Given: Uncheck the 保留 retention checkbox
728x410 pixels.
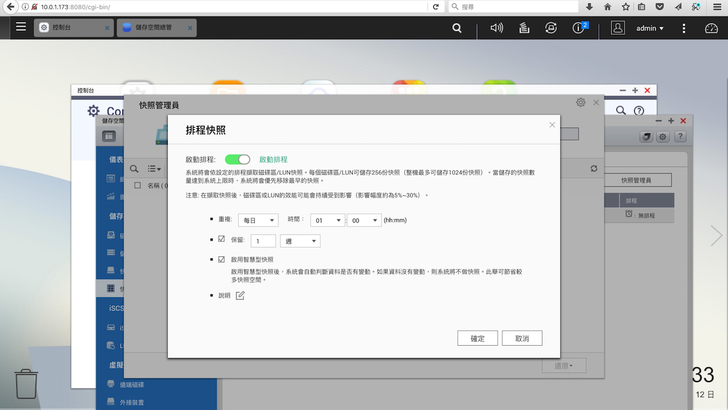Looking at the screenshot, I should tap(222, 240).
